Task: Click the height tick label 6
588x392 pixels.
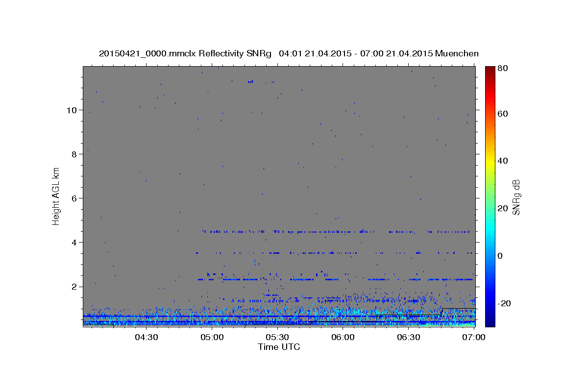Action: (74, 198)
